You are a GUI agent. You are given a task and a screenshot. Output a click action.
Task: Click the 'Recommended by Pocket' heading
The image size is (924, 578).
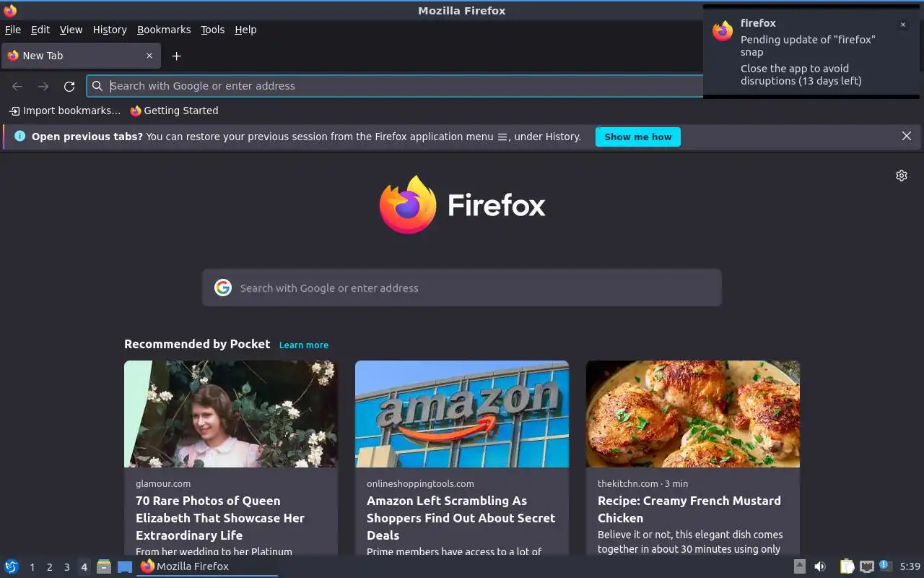197,344
